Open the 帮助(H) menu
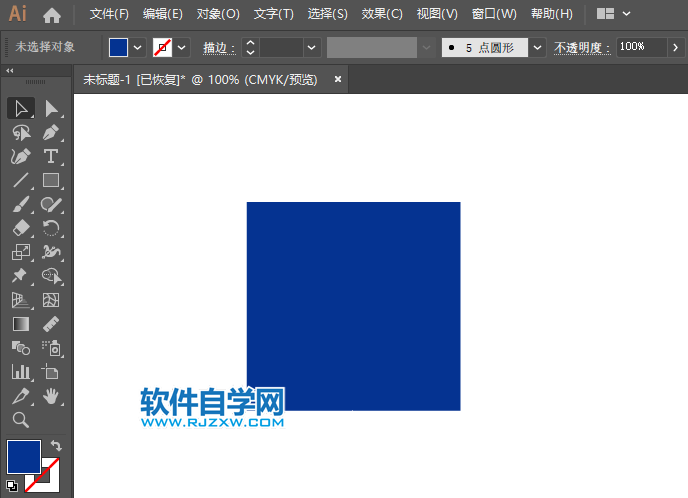The image size is (688, 498). pyautogui.click(x=552, y=14)
